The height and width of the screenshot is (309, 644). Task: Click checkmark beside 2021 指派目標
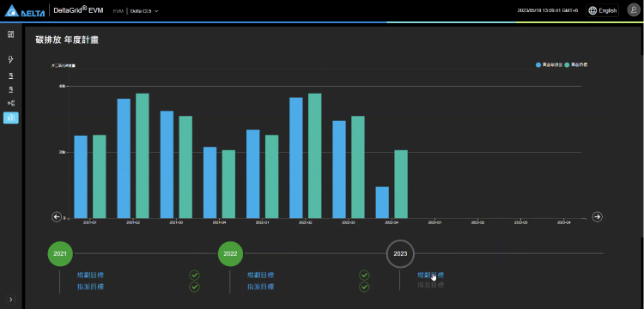194,287
